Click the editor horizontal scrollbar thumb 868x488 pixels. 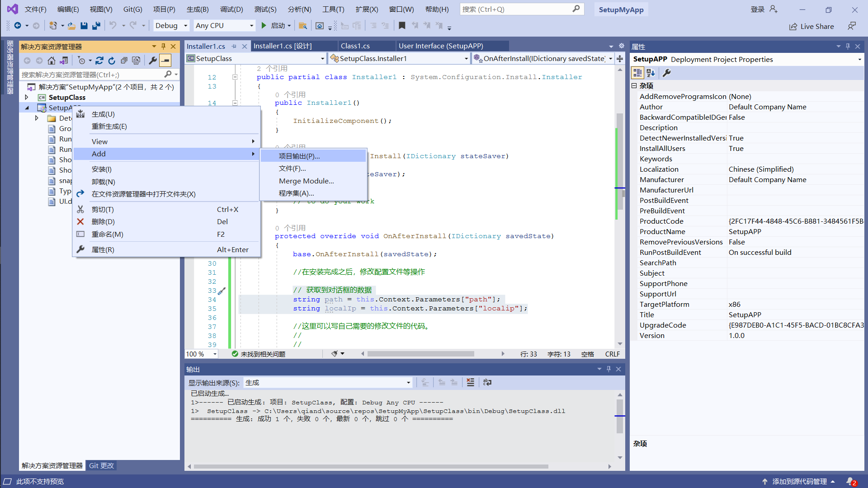[x=420, y=354]
